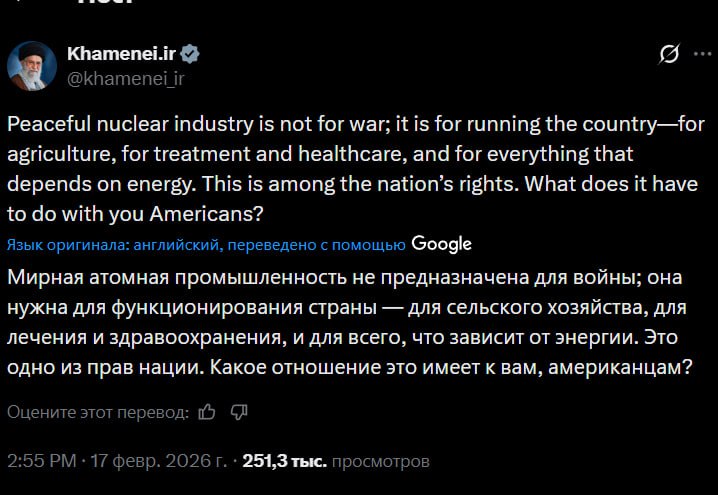Image resolution: width=718 pixels, height=495 pixels.
Task: Rate translation with thumbs up
Action: [x=207, y=411]
